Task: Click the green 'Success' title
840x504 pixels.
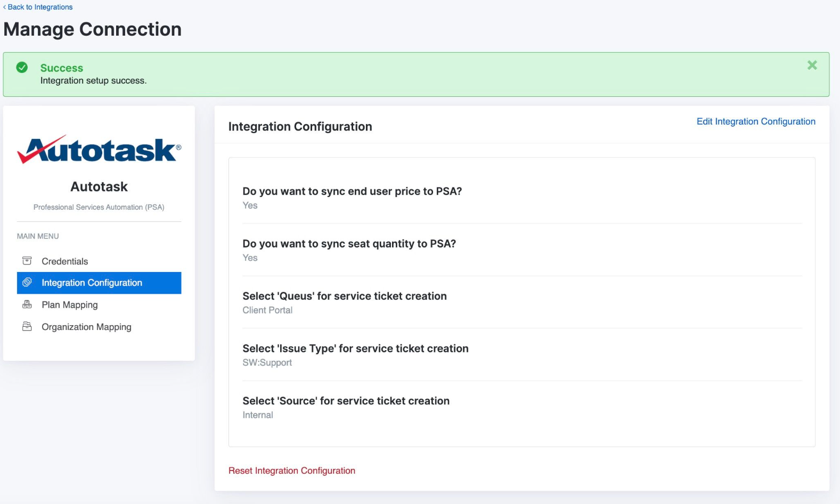Action: (62, 68)
